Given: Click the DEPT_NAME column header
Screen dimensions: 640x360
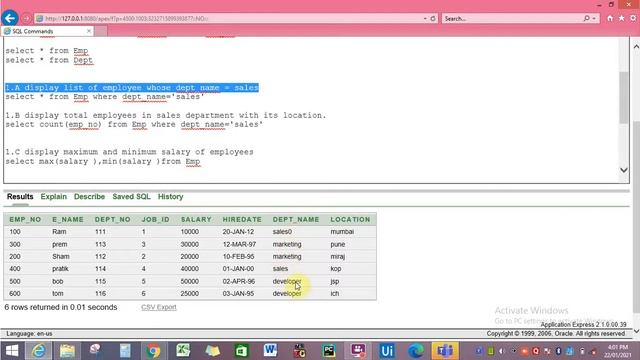Looking at the screenshot, I should click(296, 220).
